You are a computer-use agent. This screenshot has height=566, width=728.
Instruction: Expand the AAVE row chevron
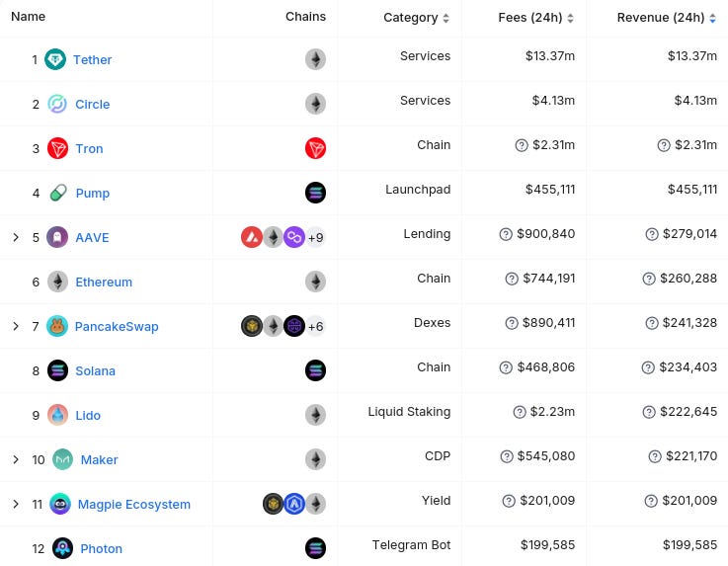point(16,237)
